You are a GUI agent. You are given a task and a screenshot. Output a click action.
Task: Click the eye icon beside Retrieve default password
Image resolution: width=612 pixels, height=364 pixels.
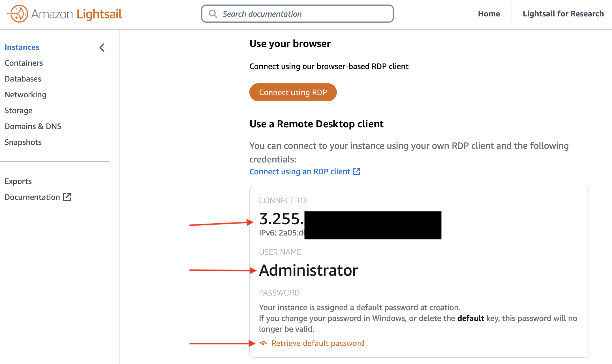pos(263,343)
